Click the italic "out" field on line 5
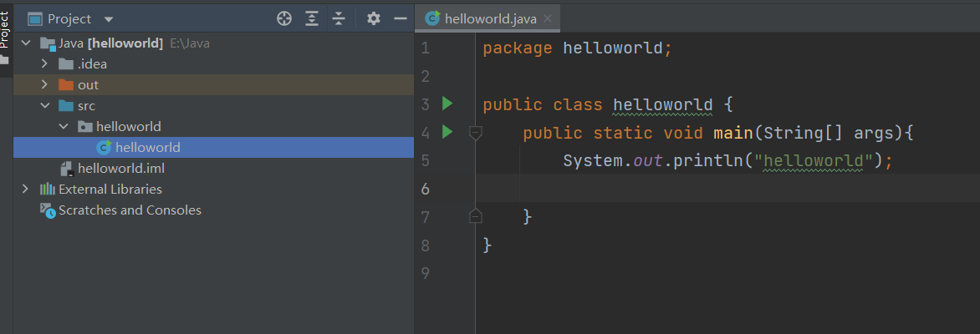 tap(648, 160)
